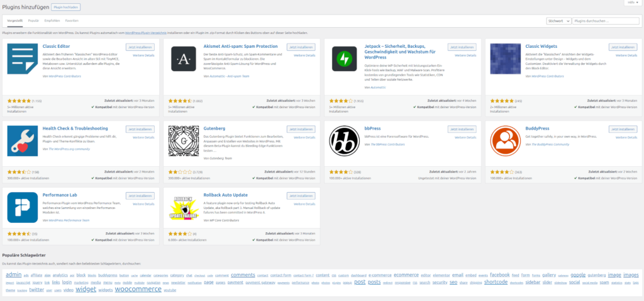Click the gallery tag
This screenshot has height=301, width=644.
point(549,275)
